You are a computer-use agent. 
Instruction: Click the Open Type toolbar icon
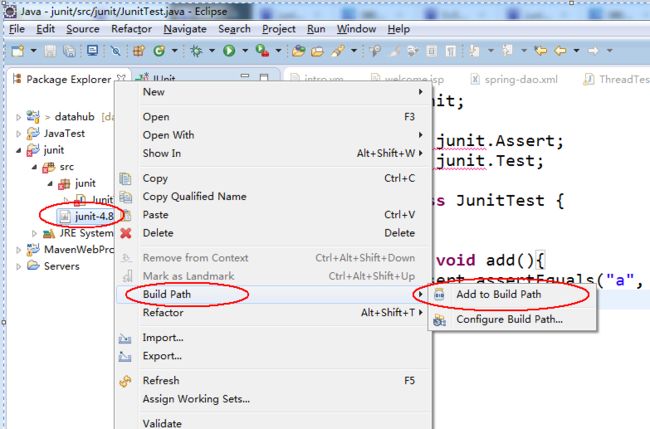pos(298,51)
